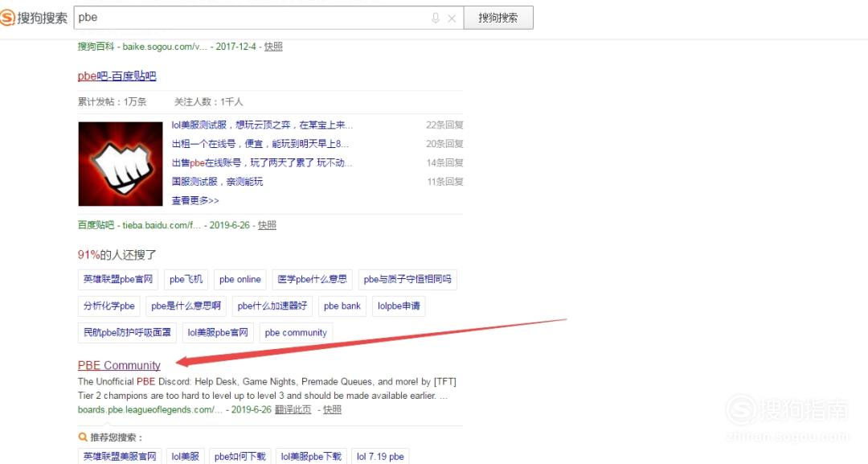Click 翻译此页 translate page link
The height and width of the screenshot is (464, 868).
click(293, 410)
